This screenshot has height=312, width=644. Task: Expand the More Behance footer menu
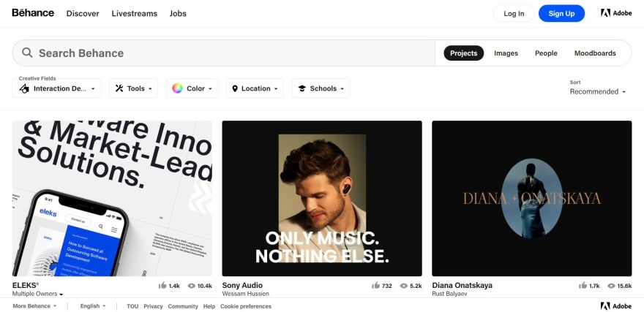(34, 306)
